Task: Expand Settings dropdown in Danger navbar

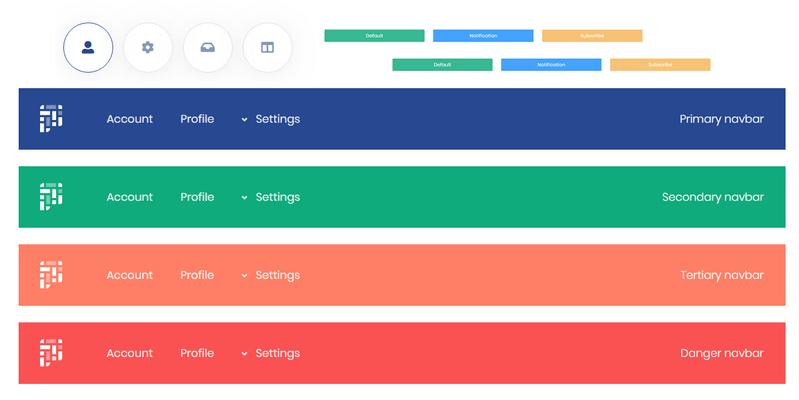Action: click(271, 353)
